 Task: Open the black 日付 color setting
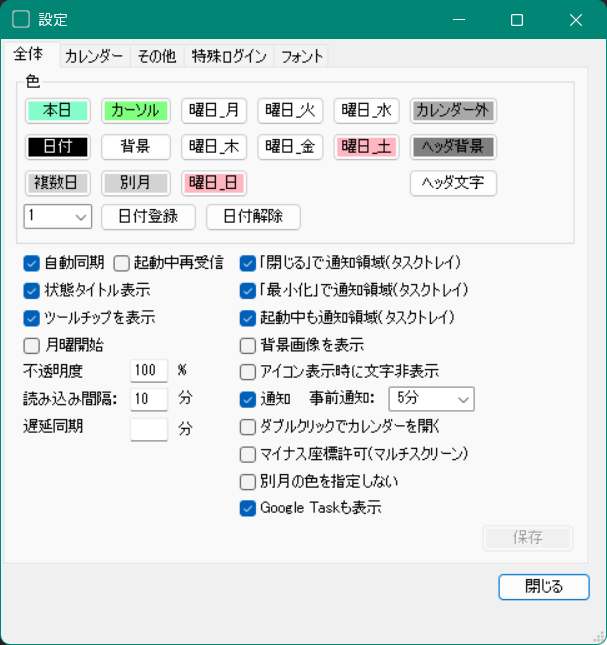58,147
